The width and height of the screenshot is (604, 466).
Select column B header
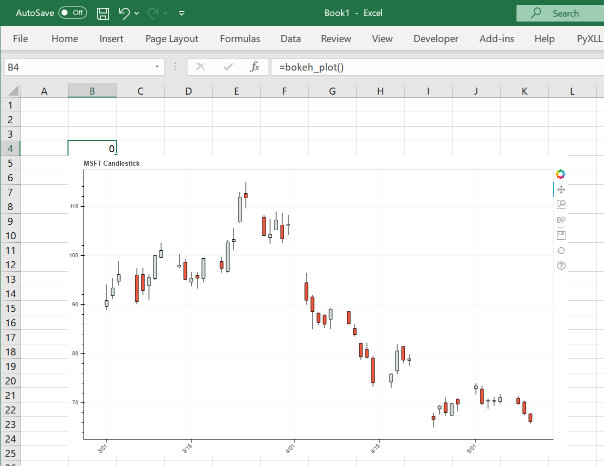(x=92, y=91)
